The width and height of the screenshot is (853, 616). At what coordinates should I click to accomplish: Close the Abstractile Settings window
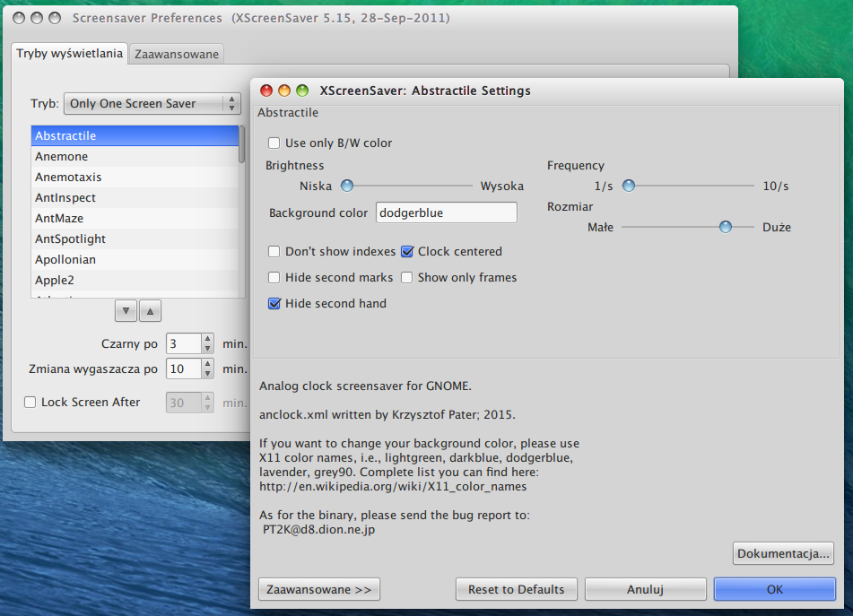266,91
